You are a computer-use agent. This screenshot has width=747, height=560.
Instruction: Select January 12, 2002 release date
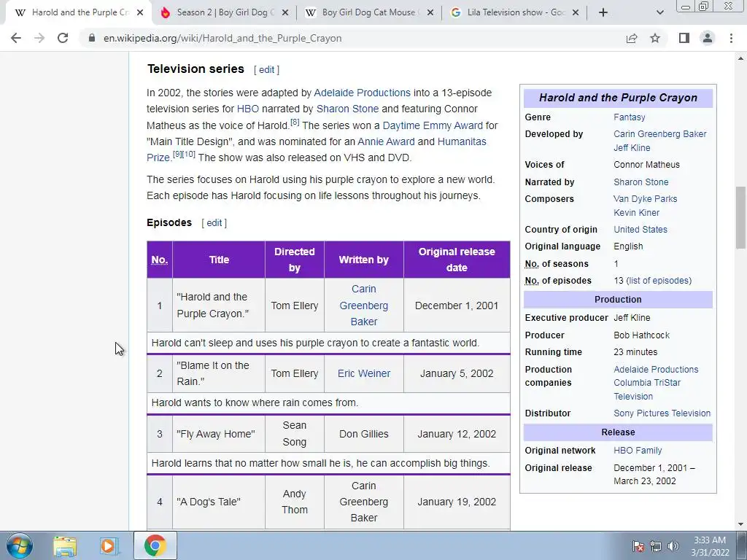point(457,435)
